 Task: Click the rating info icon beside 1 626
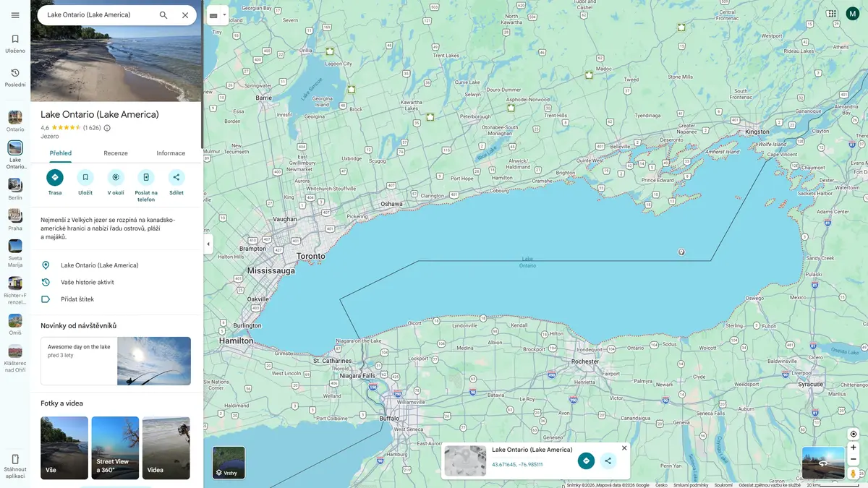coord(107,128)
